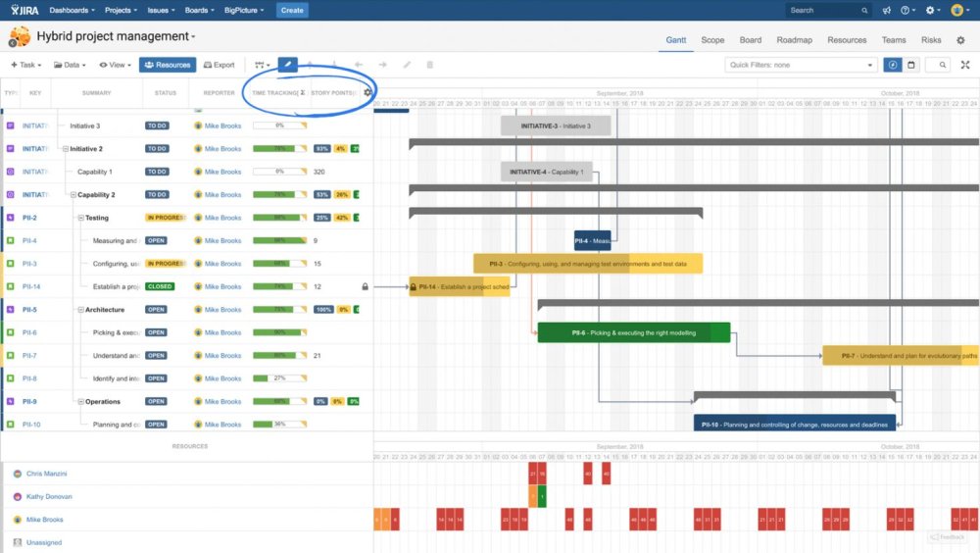Open the Jira help menu icon
This screenshot has width=980, height=553.
(x=907, y=10)
